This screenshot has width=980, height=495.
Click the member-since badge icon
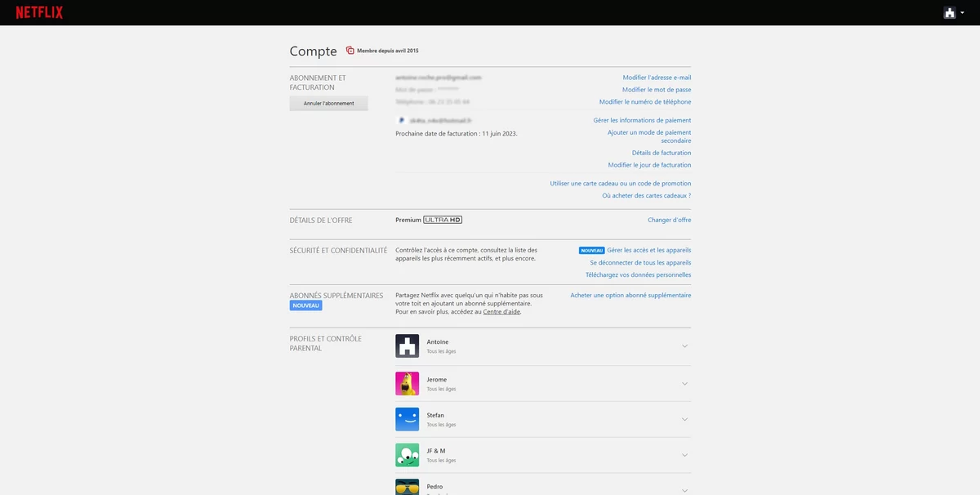350,51
